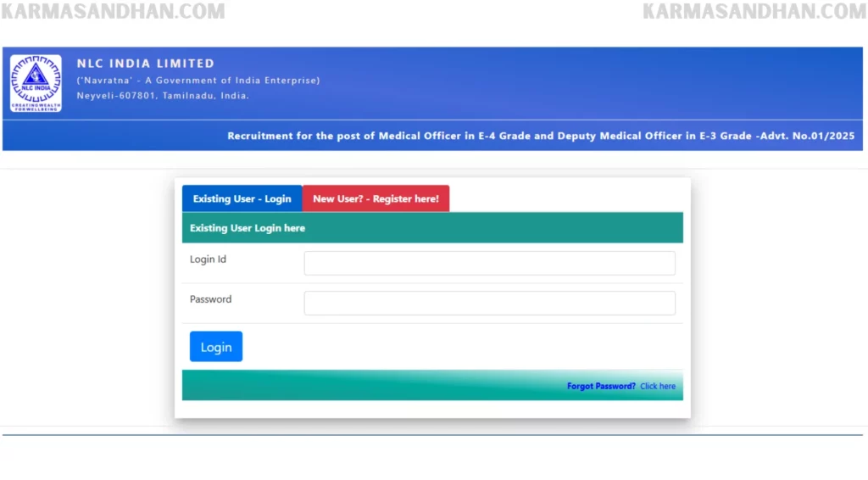Viewport: 868px width, 480px height.
Task: Focus the Login Id input field
Action: point(489,263)
